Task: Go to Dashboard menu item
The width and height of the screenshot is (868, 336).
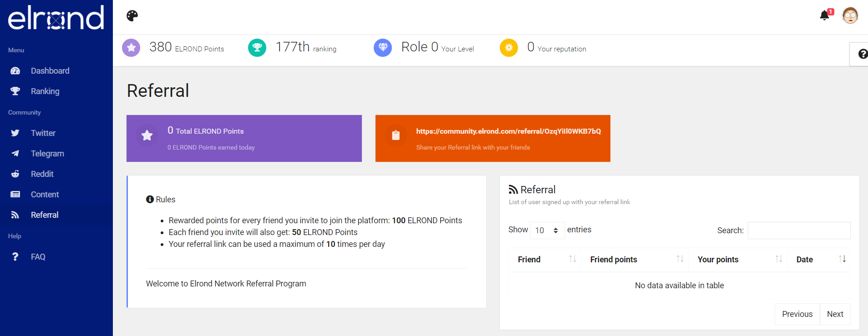Action: (56, 71)
